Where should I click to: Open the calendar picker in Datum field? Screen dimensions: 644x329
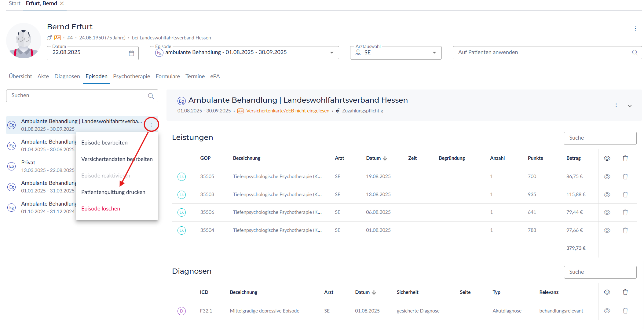131,53
